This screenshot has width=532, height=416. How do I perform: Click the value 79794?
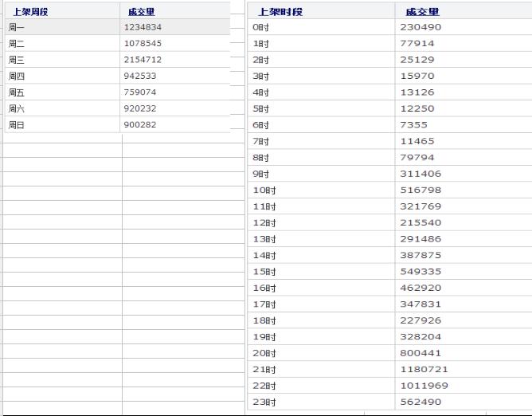click(417, 158)
